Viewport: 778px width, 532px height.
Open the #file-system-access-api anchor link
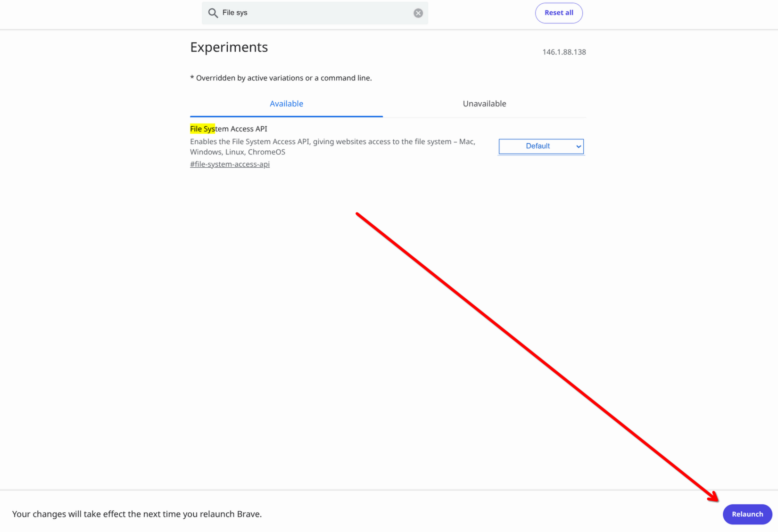pos(230,164)
